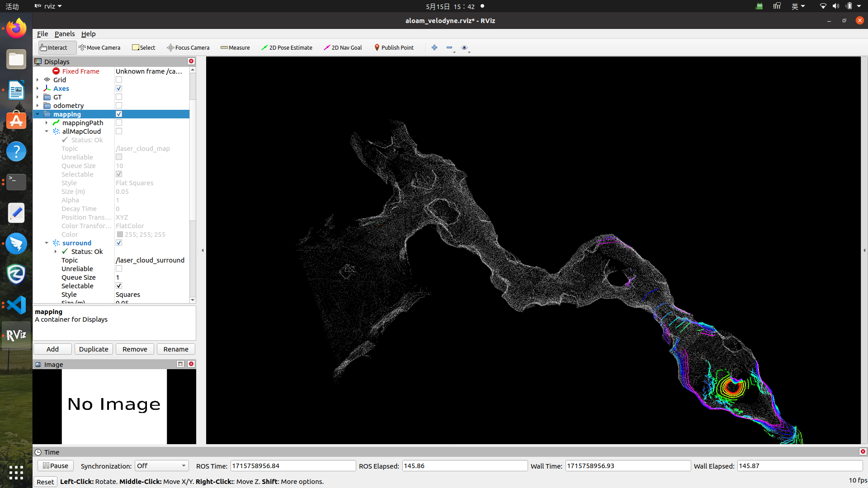Uncheck the Axes display checkbox

coord(119,89)
